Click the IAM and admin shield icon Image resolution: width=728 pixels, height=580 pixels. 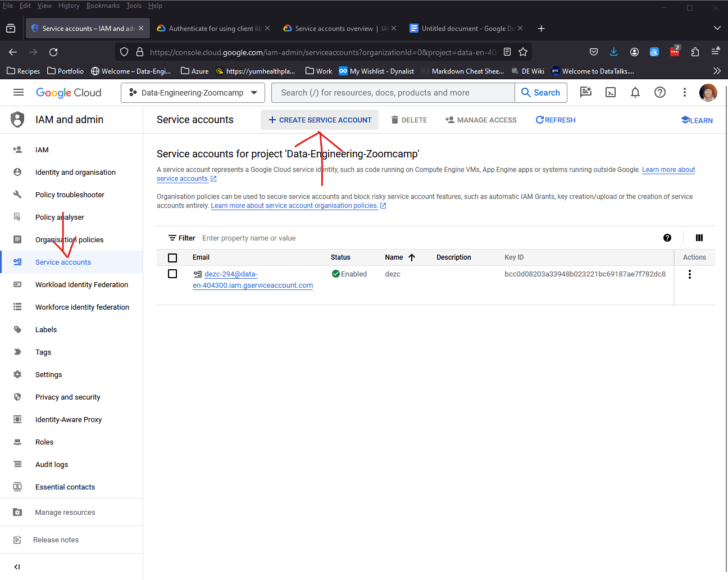(x=18, y=120)
